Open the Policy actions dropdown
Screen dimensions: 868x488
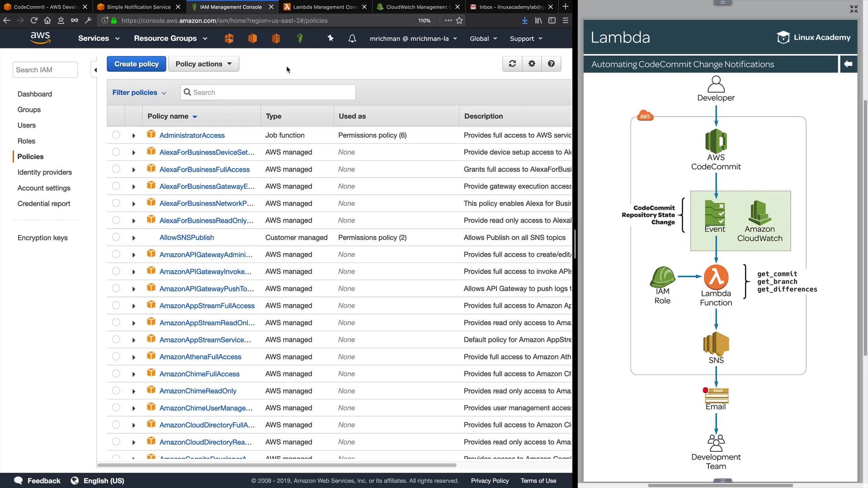pos(203,64)
